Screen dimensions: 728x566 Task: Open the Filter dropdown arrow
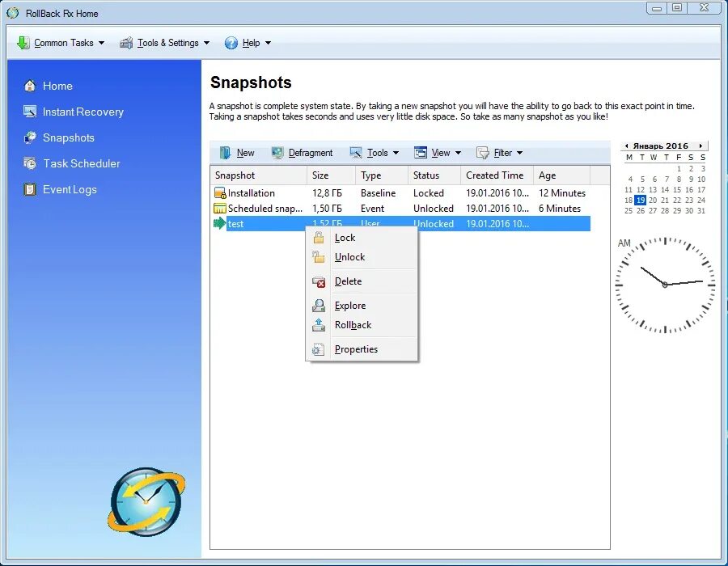pos(519,153)
